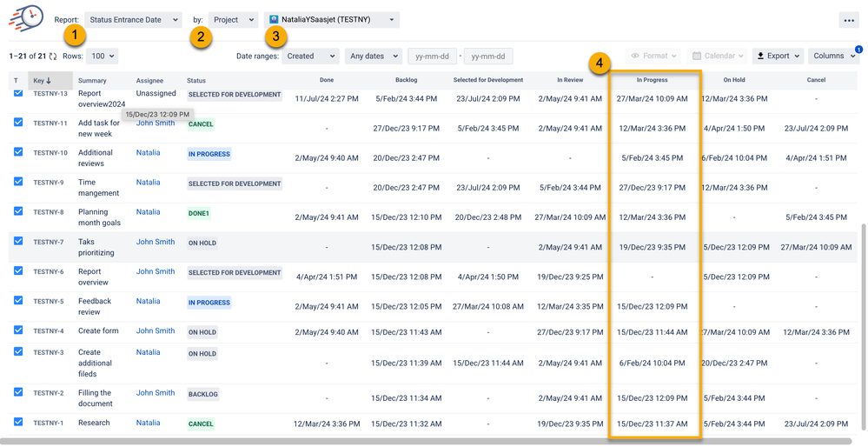Click the In Review column header
The height and width of the screenshot is (447, 868).
point(570,80)
